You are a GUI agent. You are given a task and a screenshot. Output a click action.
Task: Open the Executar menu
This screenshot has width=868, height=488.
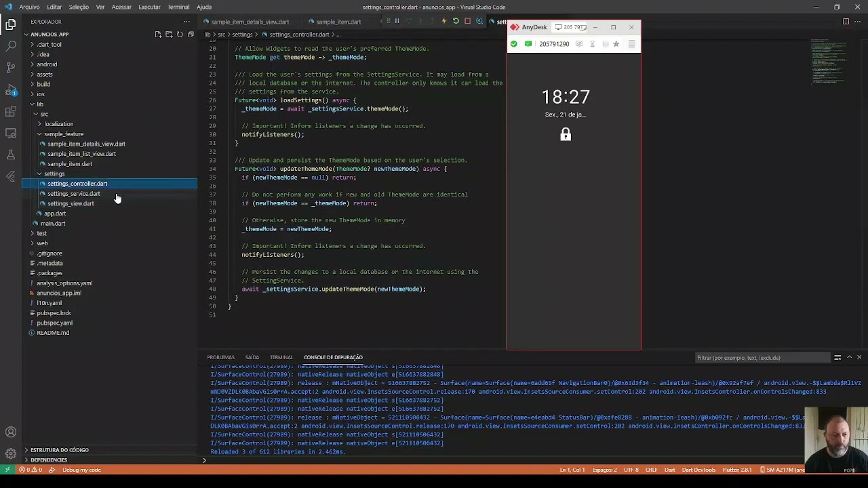pos(149,7)
